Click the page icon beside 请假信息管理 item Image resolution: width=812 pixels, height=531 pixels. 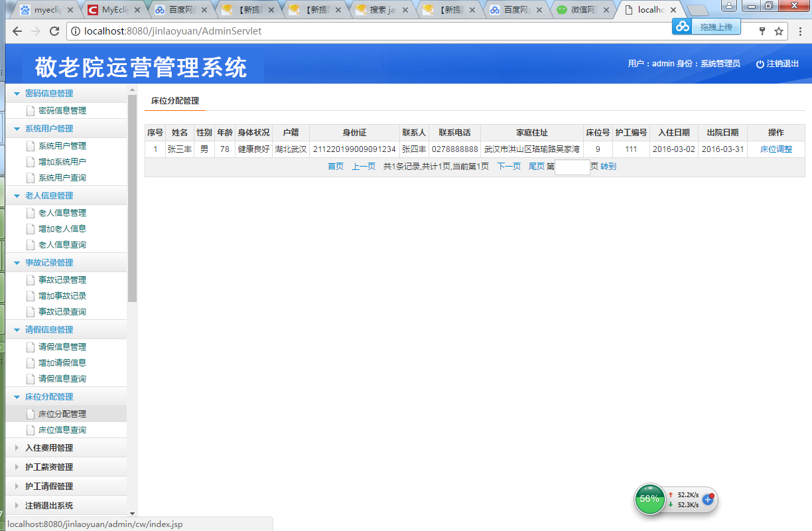pos(30,347)
